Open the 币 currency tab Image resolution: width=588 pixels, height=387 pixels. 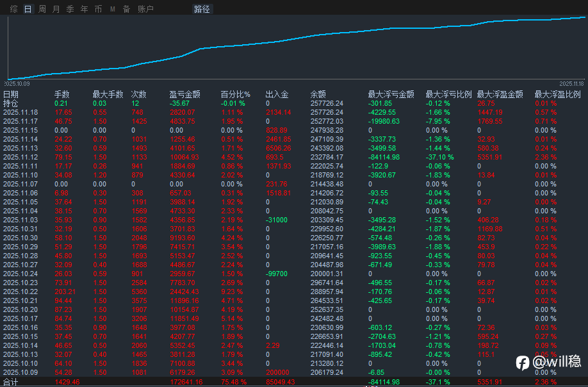coord(98,9)
